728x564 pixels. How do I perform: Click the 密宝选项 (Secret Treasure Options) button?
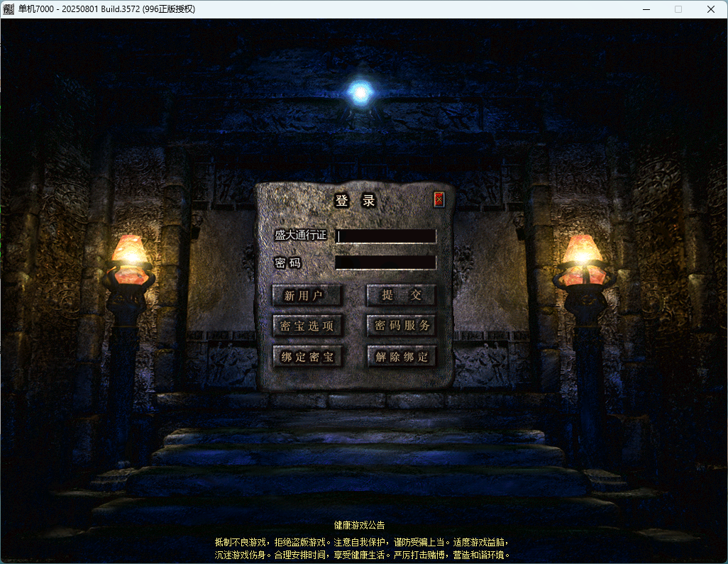[x=307, y=326]
